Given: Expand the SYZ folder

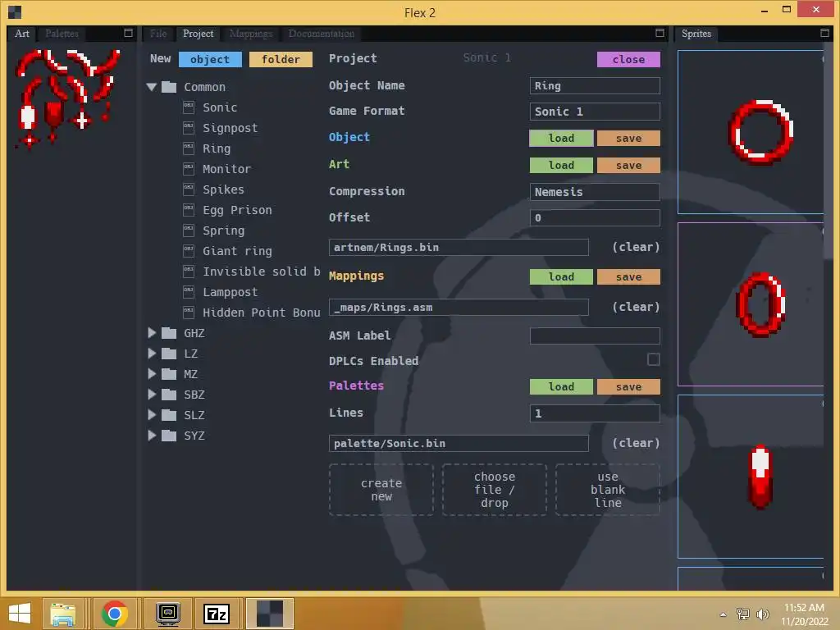Looking at the screenshot, I should click(x=152, y=436).
